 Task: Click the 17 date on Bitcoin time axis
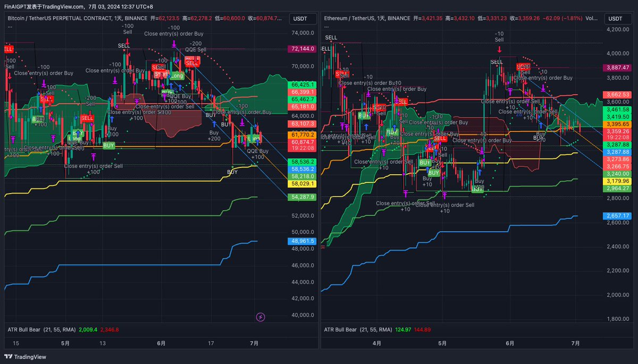coord(211,343)
